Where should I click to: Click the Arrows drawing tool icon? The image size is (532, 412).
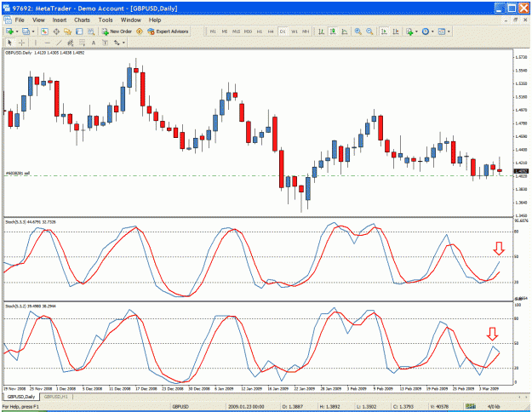coord(117,43)
